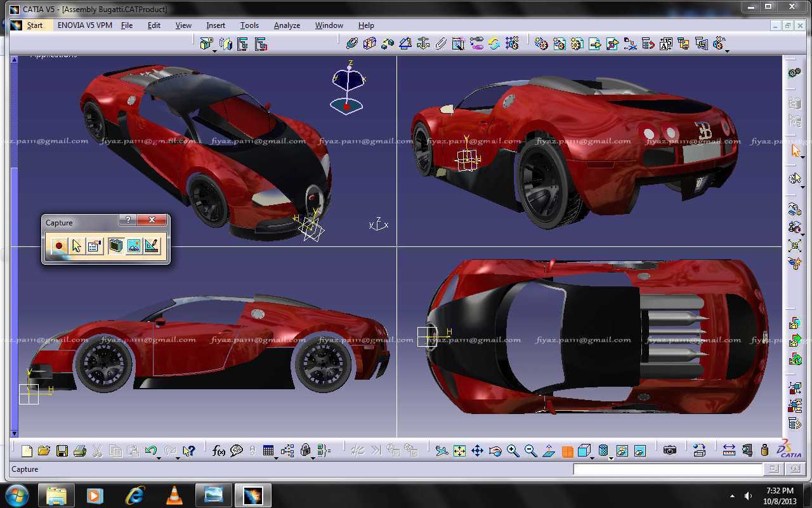812x508 pixels.
Task: Click Fit All In
Action: 460,451
